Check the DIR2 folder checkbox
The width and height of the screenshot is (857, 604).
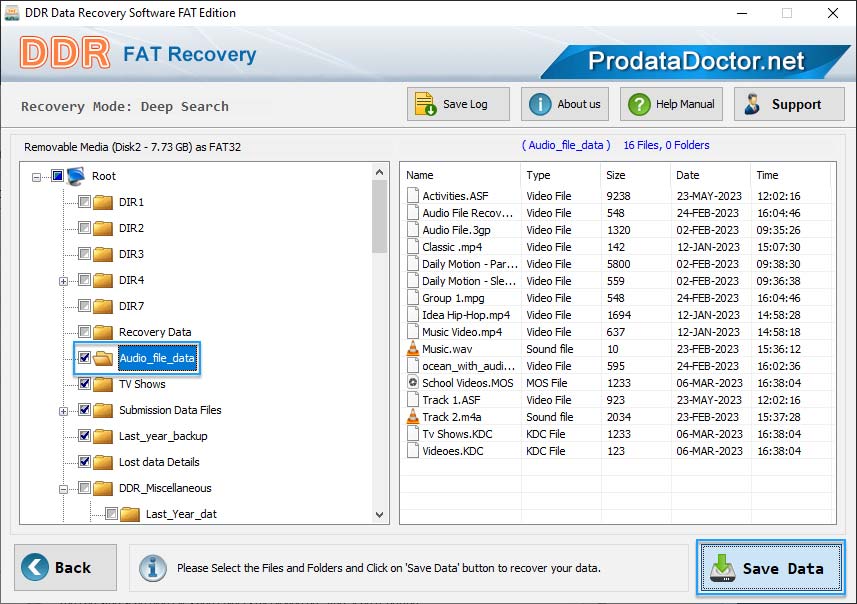click(84, 227)
